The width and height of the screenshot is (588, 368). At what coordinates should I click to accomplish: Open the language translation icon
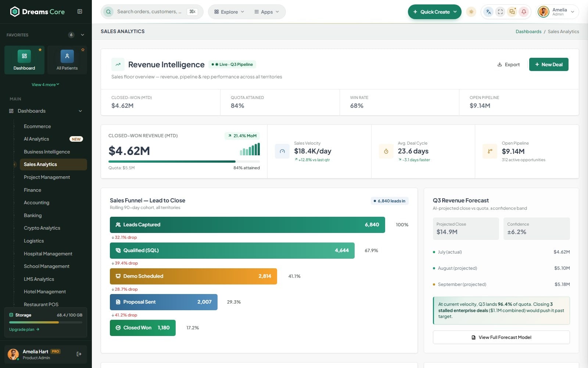tap(488, 12)
